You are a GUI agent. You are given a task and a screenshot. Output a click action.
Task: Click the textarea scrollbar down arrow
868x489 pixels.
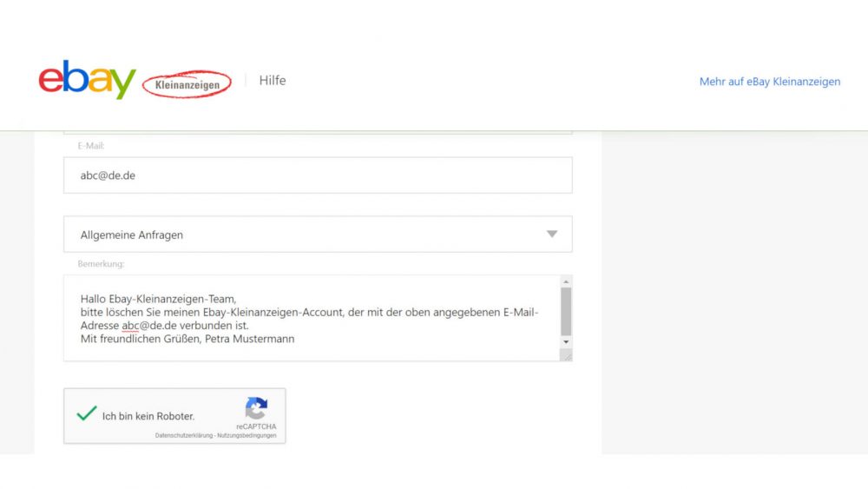(566, 341)
